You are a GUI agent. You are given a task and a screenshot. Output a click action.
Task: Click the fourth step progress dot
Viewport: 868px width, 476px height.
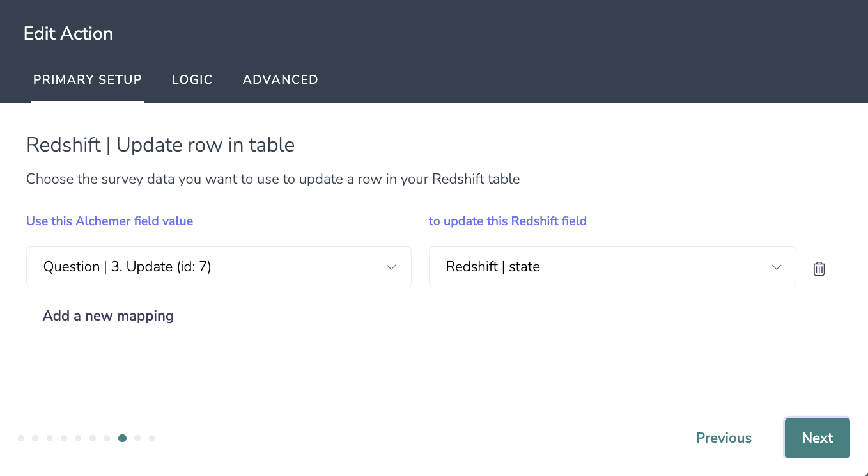click(64, 438)
